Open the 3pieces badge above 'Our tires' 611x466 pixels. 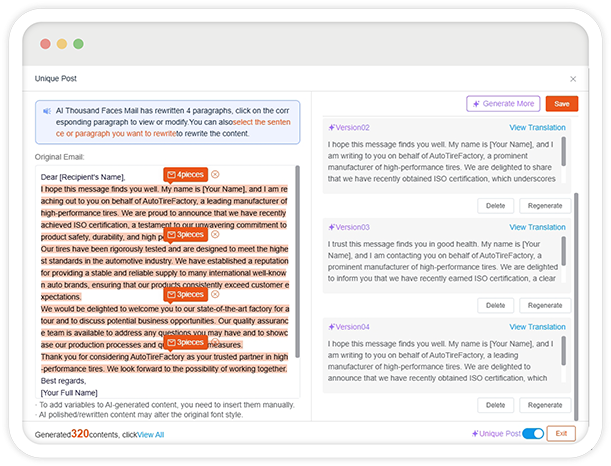(185, 235)
